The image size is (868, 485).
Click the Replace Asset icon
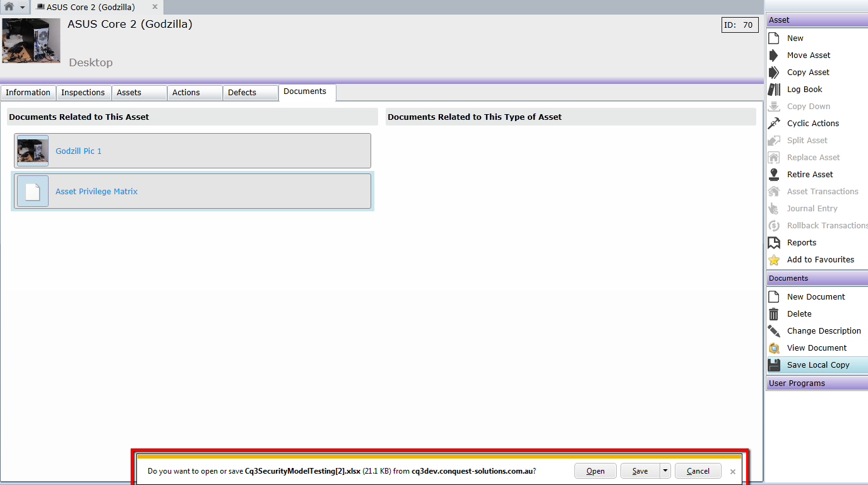[773, 157]
